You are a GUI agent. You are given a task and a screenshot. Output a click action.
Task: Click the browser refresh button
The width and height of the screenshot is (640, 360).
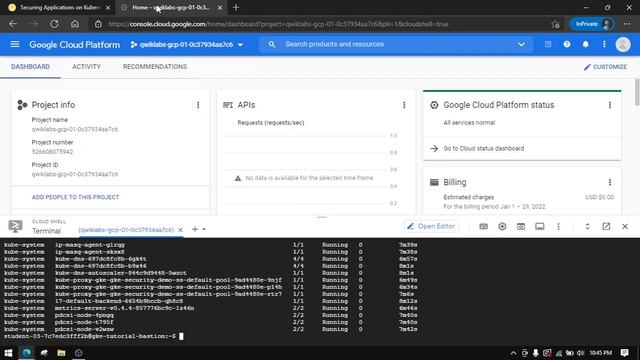click(x=54, y=24)
